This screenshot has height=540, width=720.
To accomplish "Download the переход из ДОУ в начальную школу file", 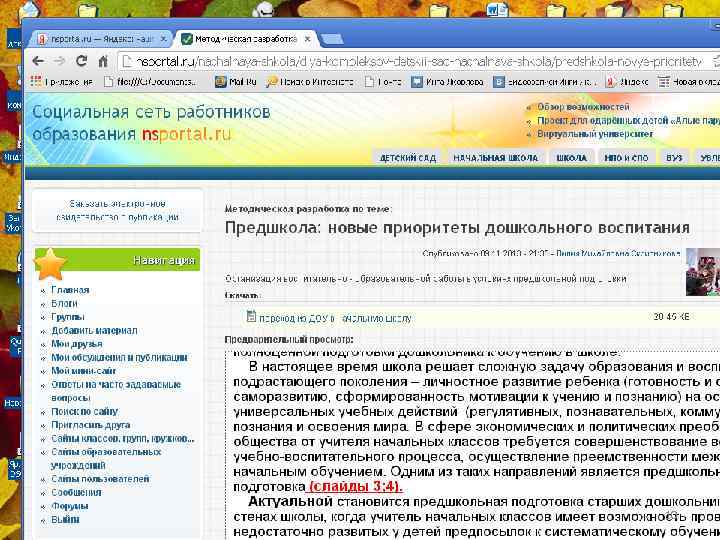I will point(335,318).
